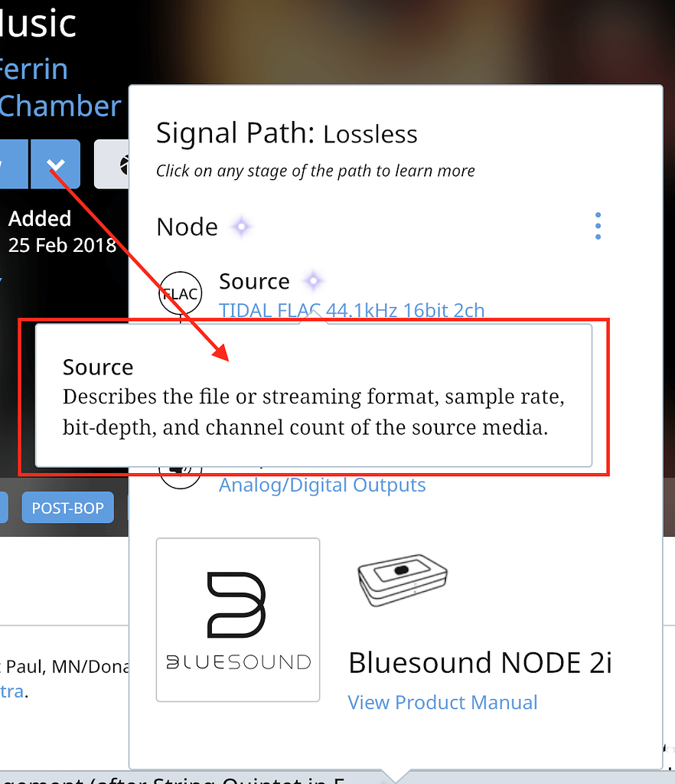Screen dimensions: 675x784
Task: Open the Analog/Digital Outputs link
Action: [321, 485]
